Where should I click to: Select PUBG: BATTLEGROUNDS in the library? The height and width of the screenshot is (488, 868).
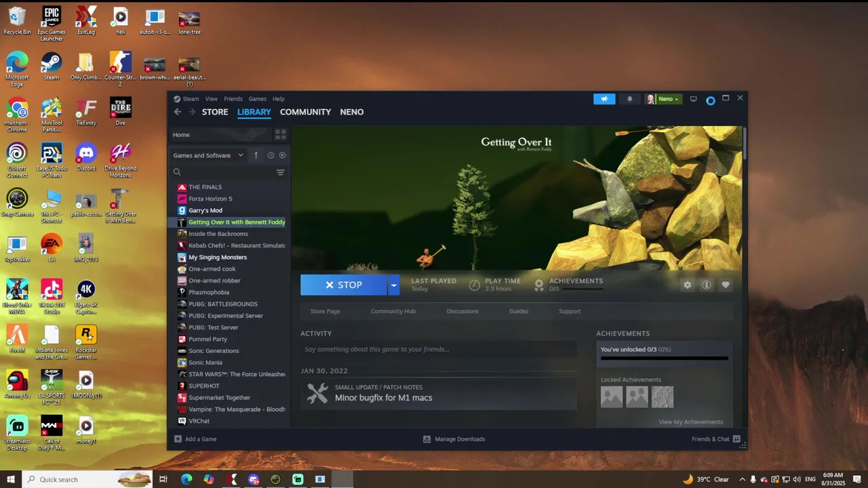click(x=230, y=304)
